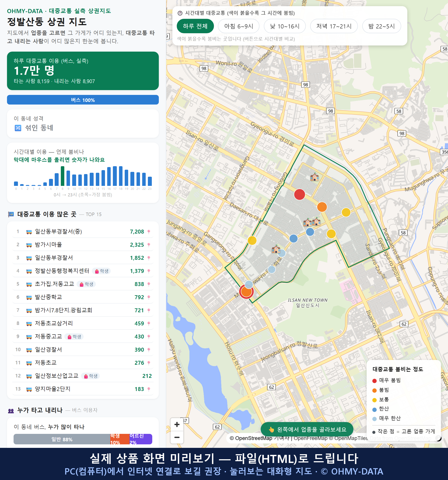Click the green 하루 대중교통 이용 summary card
The image size is (448, 480).
(x=83, y=71)
